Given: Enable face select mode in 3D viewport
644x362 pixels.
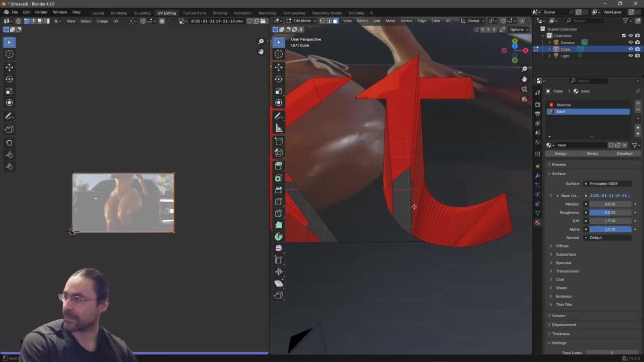Looking at the screenshot, I should coord(336,21).
